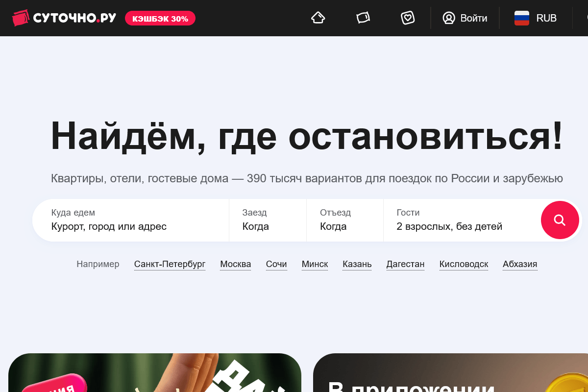Select Сочи suggestion
The width and height of the screenshot is (588, 392).
point(276,265)
